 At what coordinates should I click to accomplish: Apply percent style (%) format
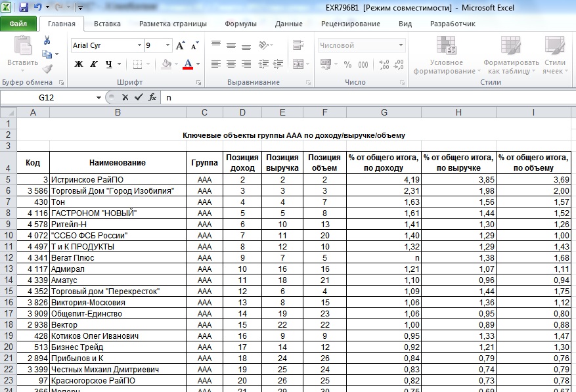347,64
